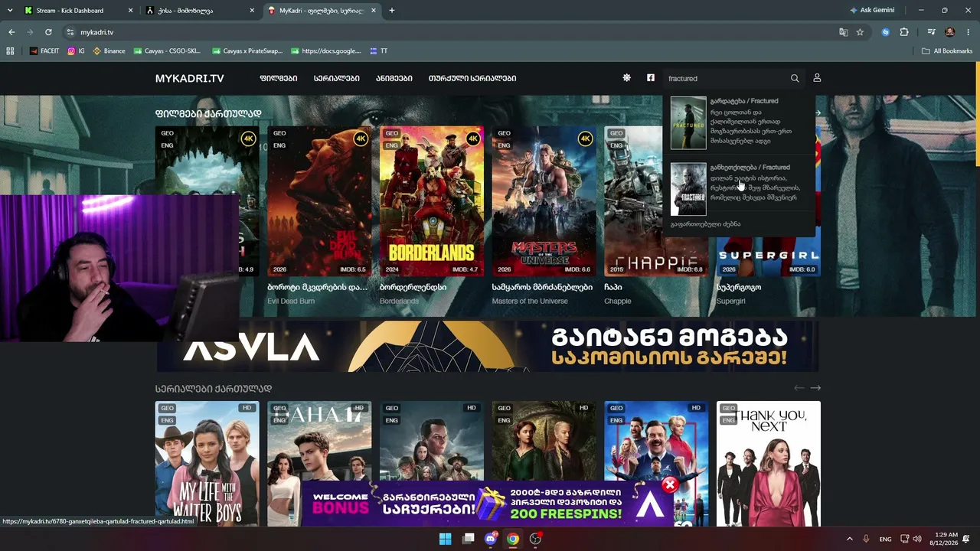Screen dimensions: 980x551
Task: Switch to the ქისა browser tab
Action: [201, 11]
